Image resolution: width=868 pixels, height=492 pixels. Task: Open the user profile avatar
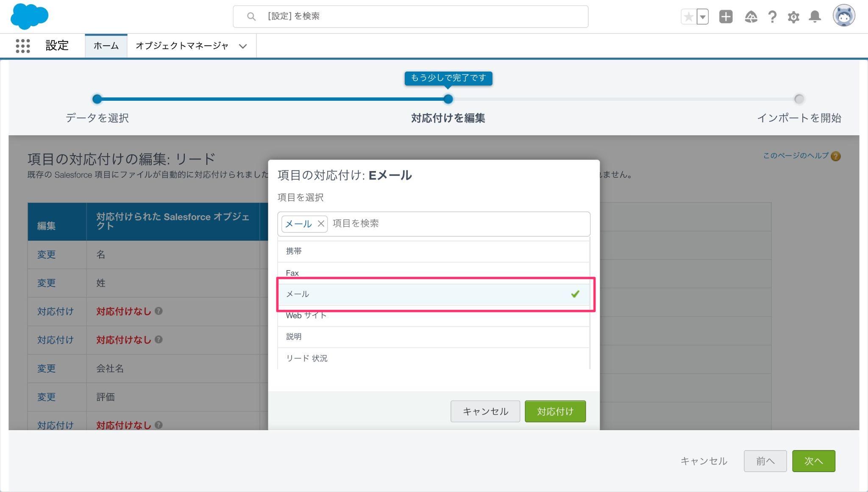click(x=844, y=16)
